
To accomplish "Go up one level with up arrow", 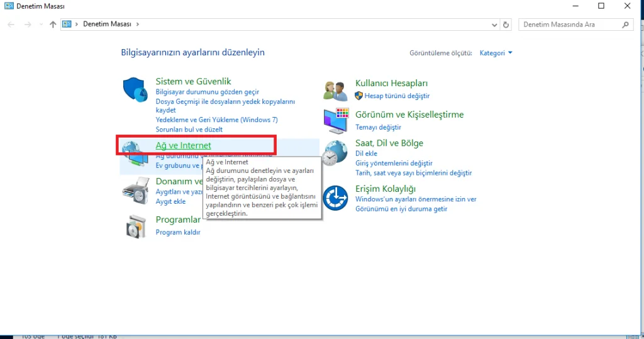I will [x=53, y=25].
